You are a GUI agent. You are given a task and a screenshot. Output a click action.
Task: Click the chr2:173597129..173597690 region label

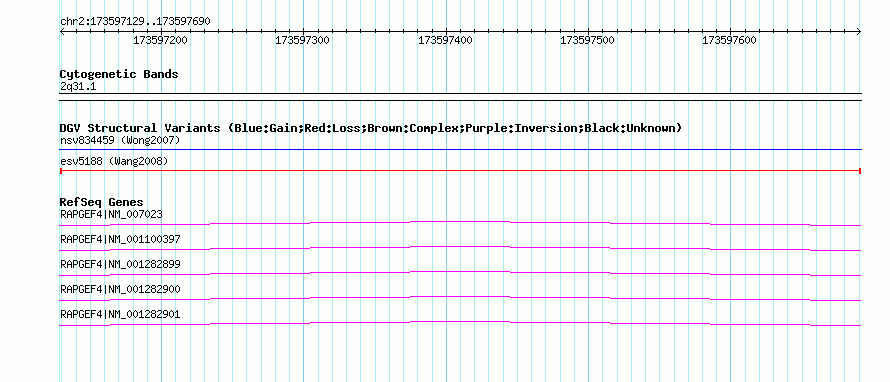[135, 22]
